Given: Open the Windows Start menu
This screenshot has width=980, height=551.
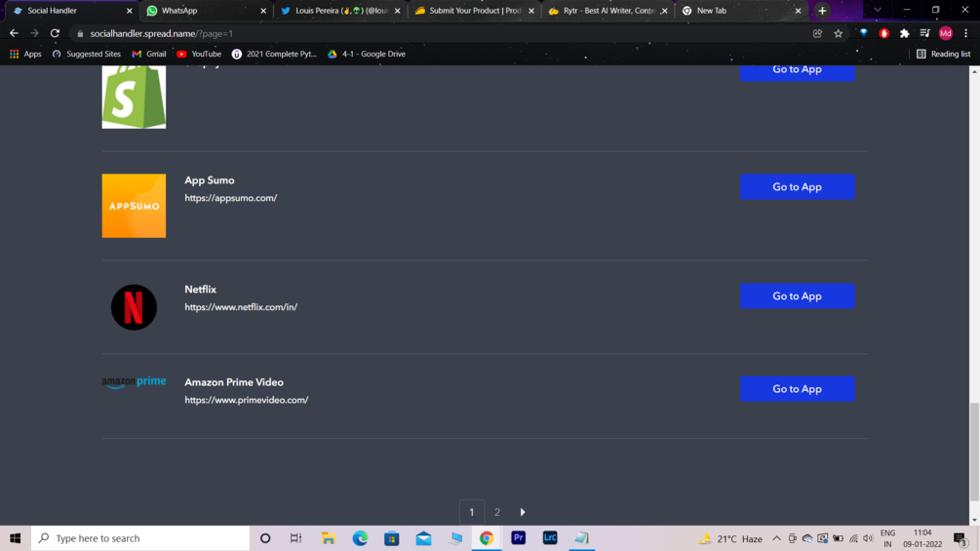Looking at the screenshot, I should pyautogui.click(x=15, y=538).
